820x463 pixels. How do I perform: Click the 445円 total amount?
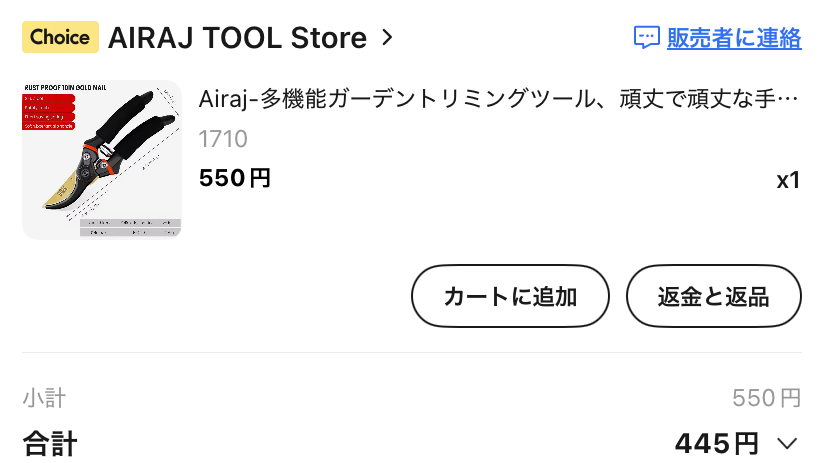pos(716,443)
